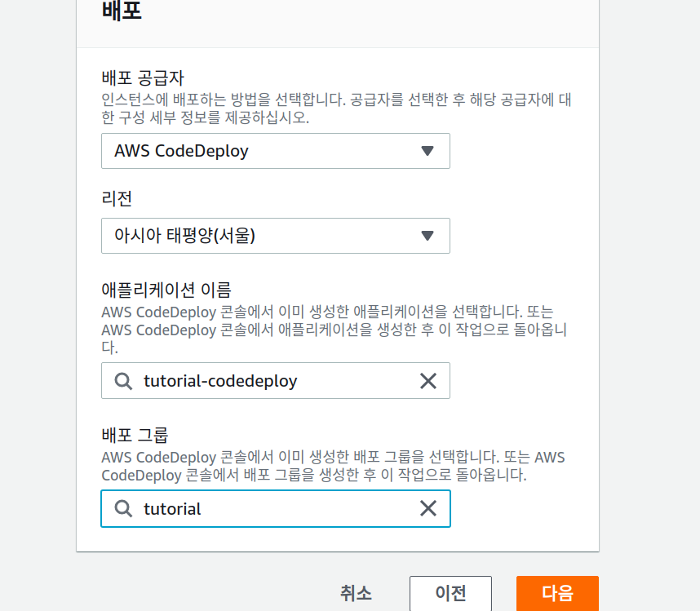Viewport: 700px width, 611px height.
Task: Click the 취소 cancel button
Action: pos(356,593)
